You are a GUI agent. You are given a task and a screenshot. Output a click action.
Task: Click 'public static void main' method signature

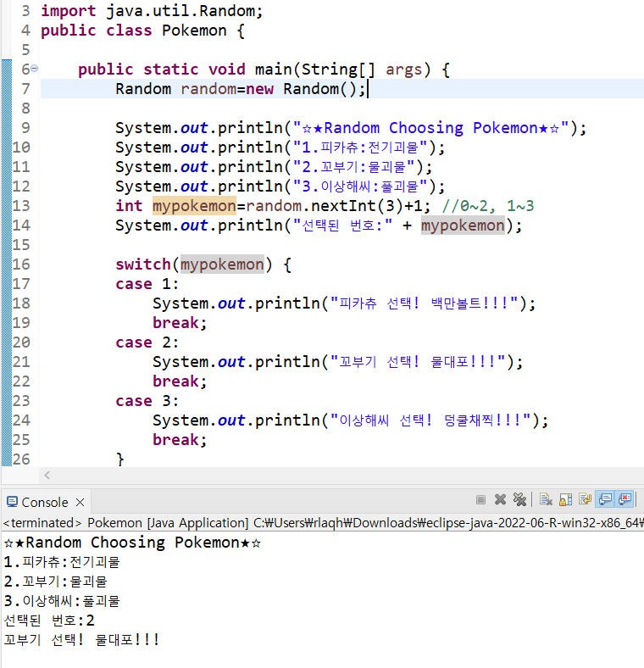(264, 70)
